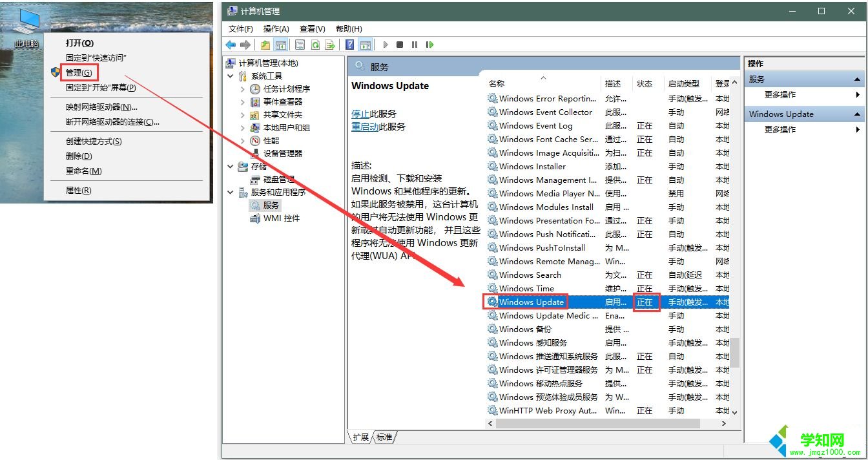Toggle the console tree pane icon
Image resolution: width=868 pixels, height=460 pixels.
pos(282,44)
